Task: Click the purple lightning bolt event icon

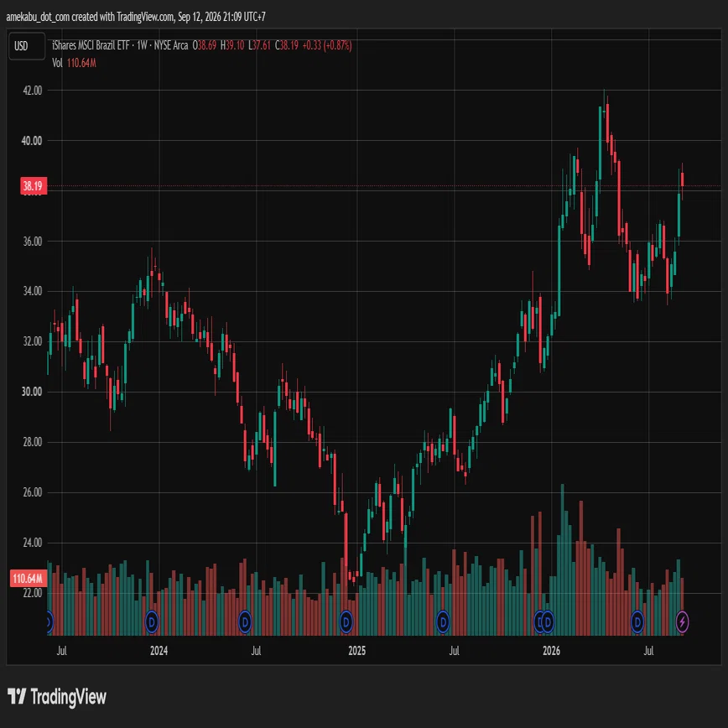Action: [x=682, y=621]
